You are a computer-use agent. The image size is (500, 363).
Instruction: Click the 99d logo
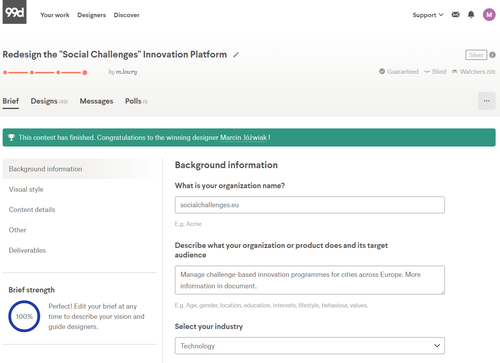click(14, 12)
